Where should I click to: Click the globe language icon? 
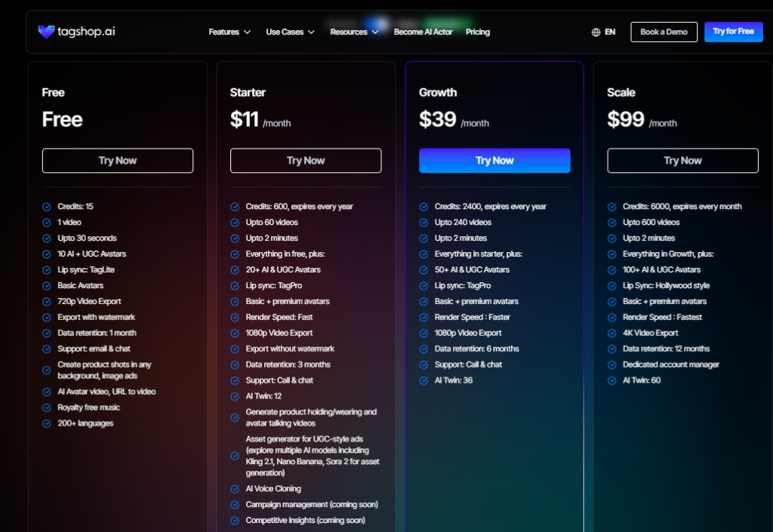596,32
